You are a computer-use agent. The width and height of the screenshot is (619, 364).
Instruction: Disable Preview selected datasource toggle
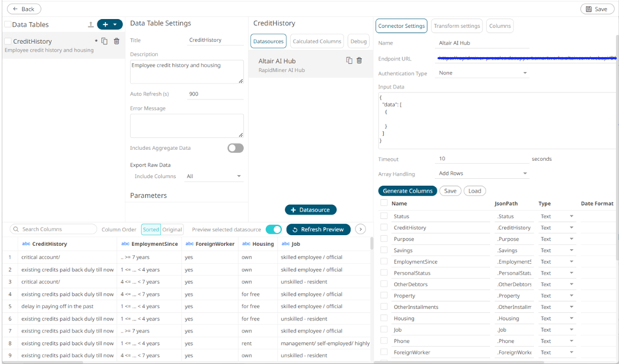click(273, 229)
